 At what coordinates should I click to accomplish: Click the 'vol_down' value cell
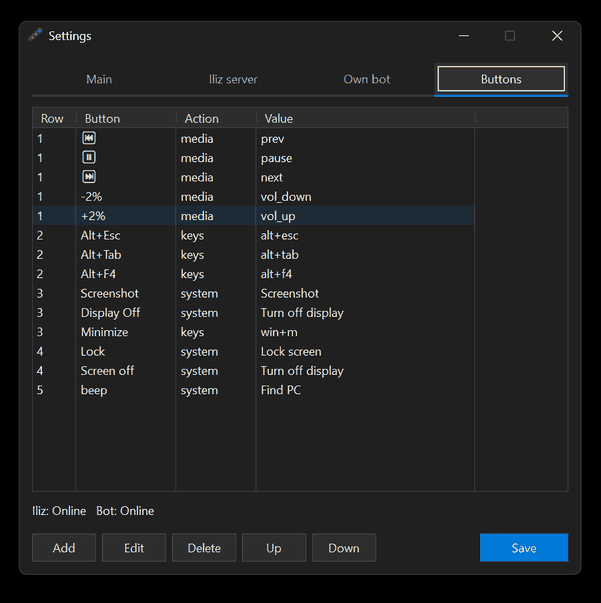coord(286,197)
